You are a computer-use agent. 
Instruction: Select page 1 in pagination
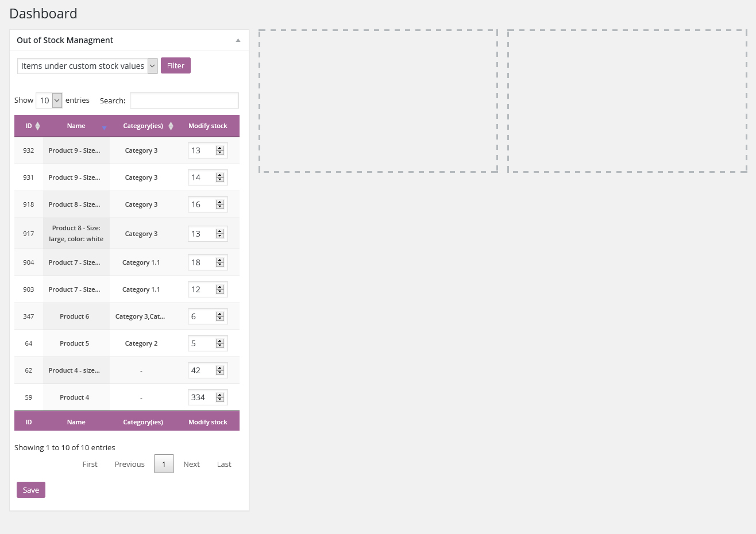point(164,464)
